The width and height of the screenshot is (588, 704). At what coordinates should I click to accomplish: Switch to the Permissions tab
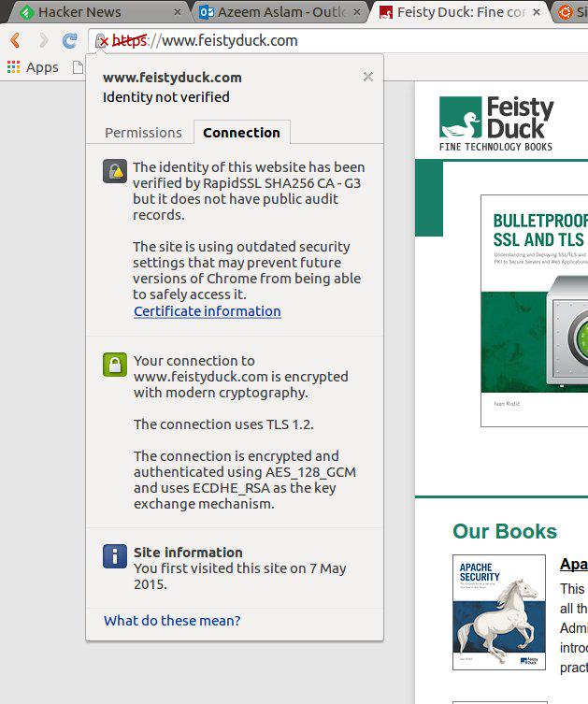[143, 133]
